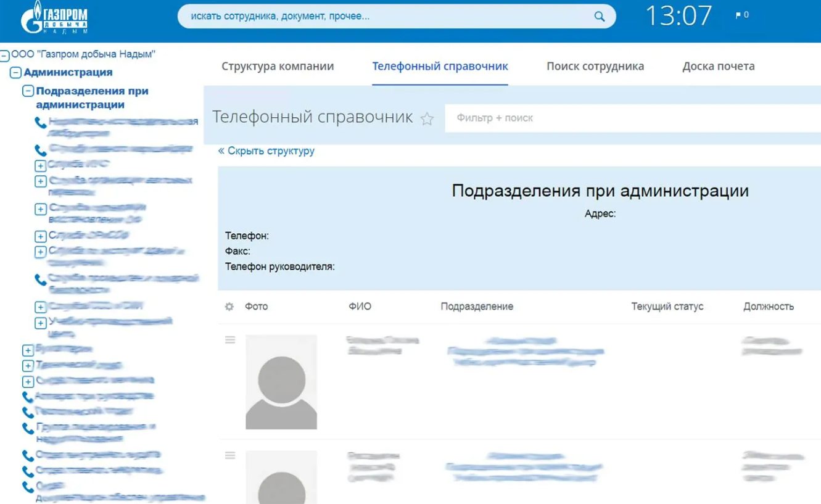This screenshot has height=504, width=821.
Task: Star the Телефонный справочник page as favorite
Action: click(427, 119)
